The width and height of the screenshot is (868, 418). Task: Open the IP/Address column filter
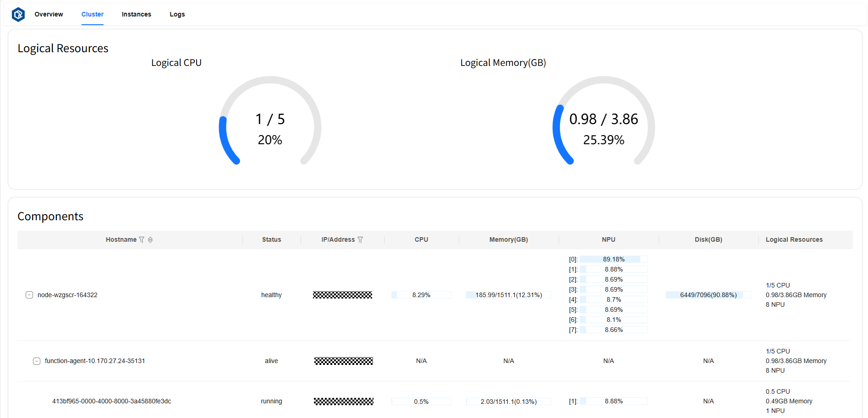click(360, 240)
